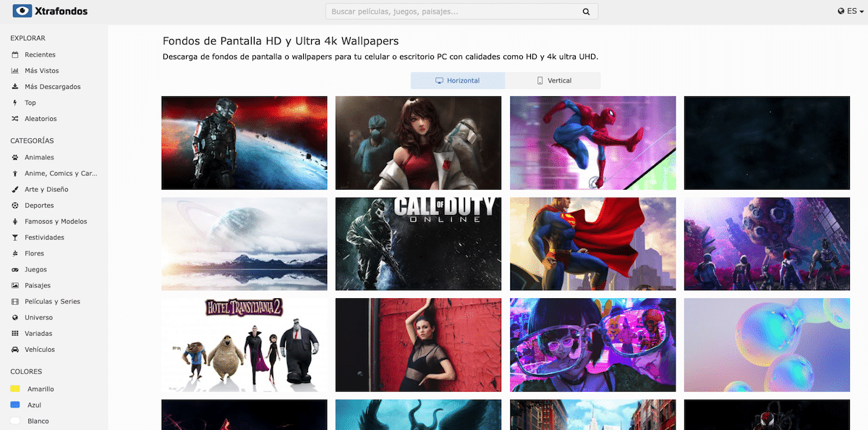Open the ES language dropdown
Viewport: 868px width, 430px height.
[x=851, y=12]
